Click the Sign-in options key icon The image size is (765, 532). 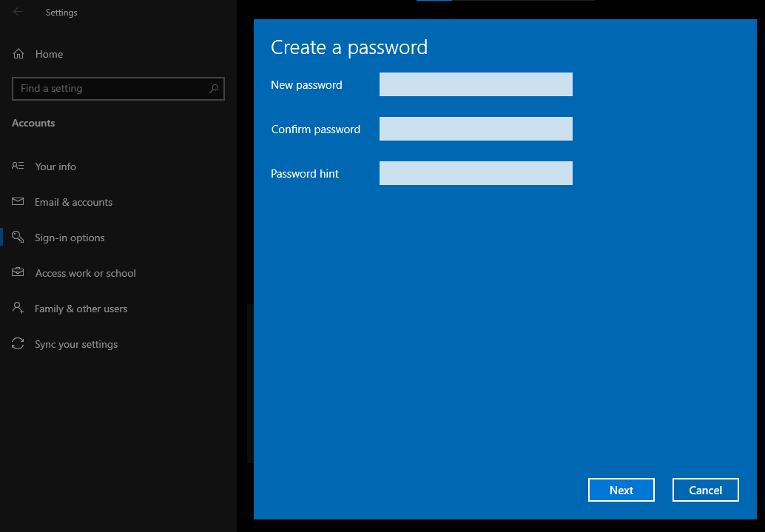18,238
